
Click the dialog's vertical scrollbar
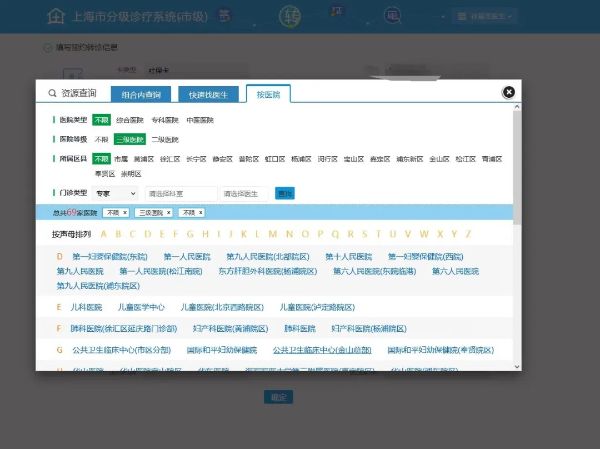pyautogui.click(x=516, y=160)
